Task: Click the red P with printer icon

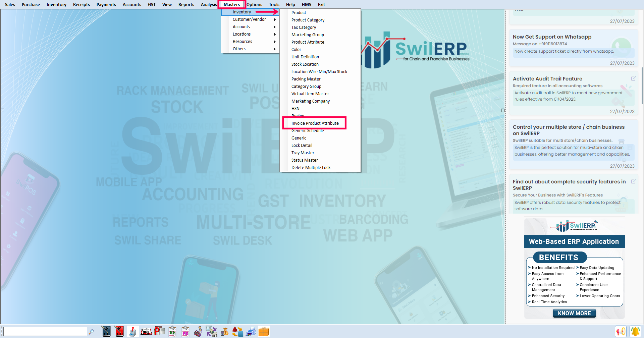Action: (159, 331)
